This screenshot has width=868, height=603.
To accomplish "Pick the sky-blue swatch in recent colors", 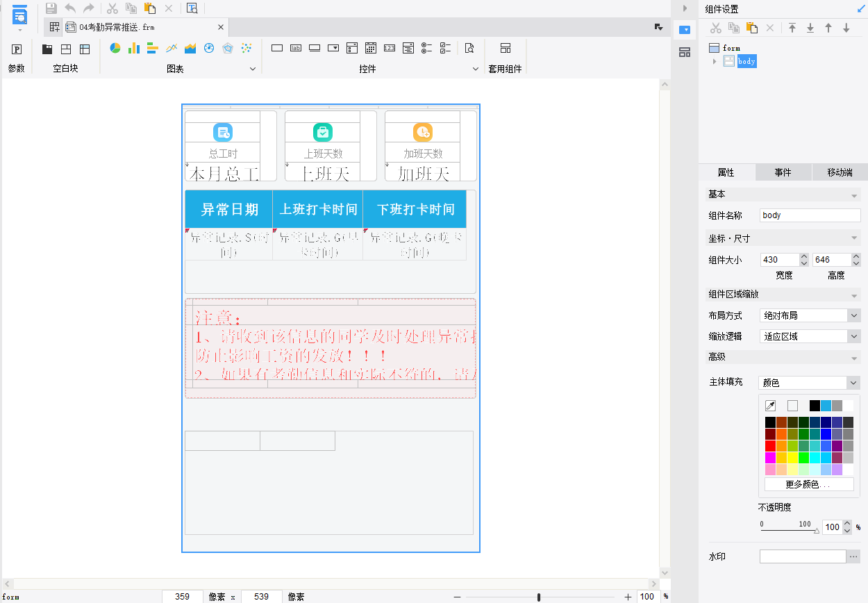I will [x=826, y=406].
